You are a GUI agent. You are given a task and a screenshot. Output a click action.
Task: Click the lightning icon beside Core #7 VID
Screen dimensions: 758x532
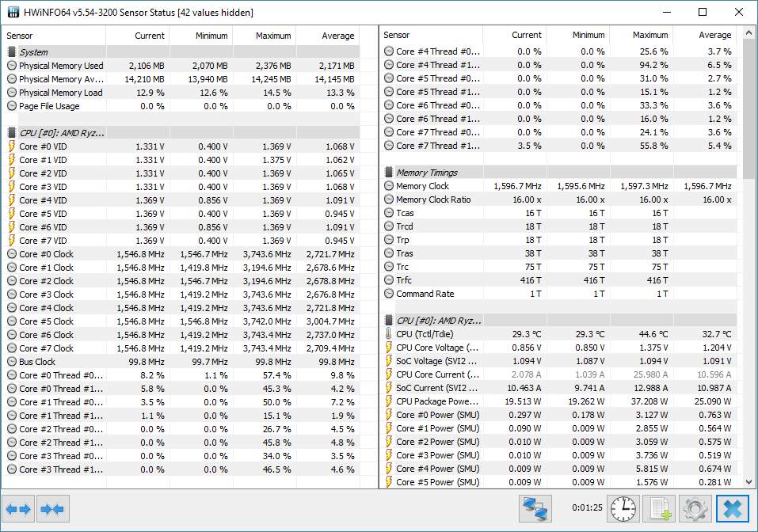[x=12, y=240]
